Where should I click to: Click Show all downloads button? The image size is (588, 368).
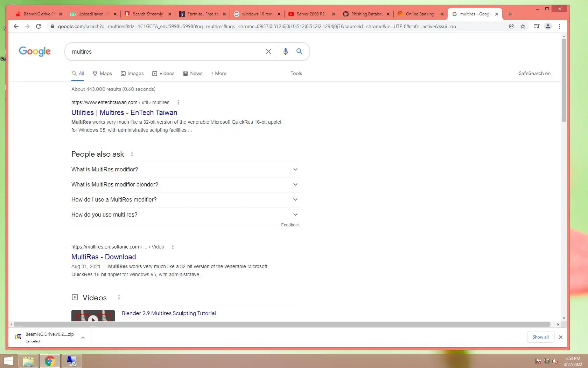coord(540,337)
